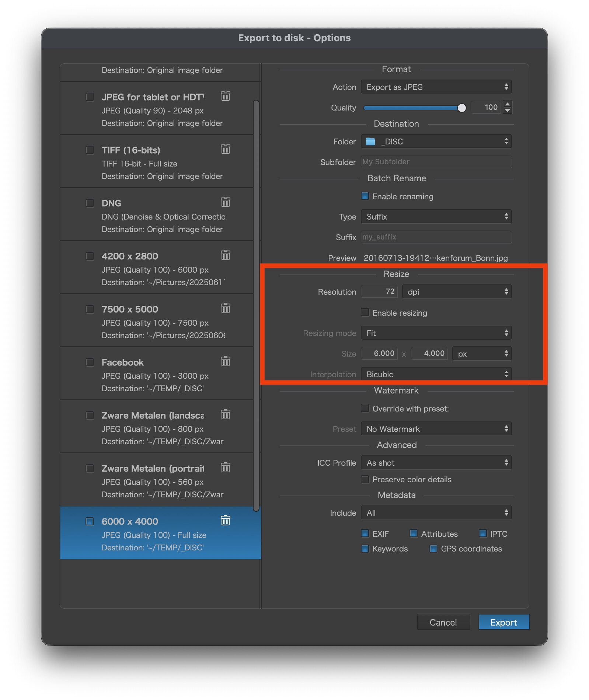
Task: Click the Export button
Action: click(503, 622)
